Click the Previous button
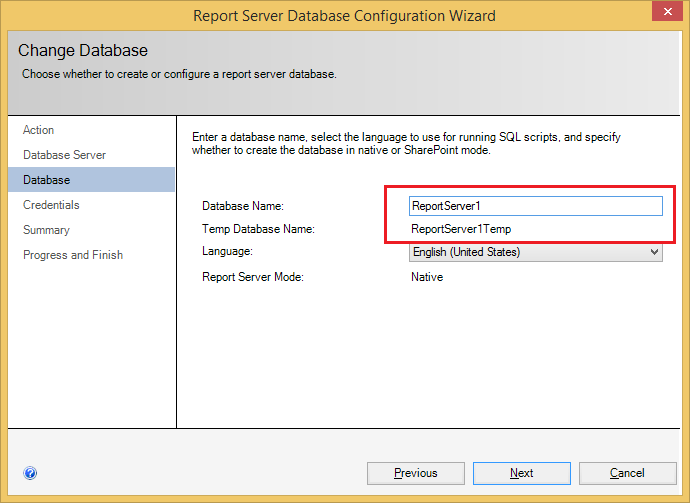The width and height of the screenshot is (690, 503). tap(416, 473)
